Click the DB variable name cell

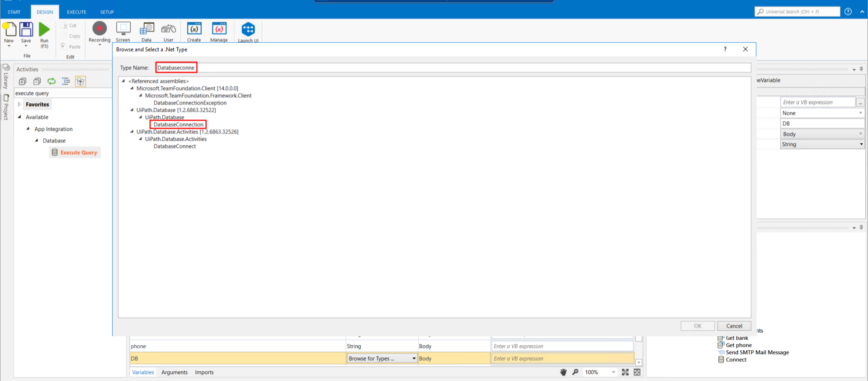point(238,358)
